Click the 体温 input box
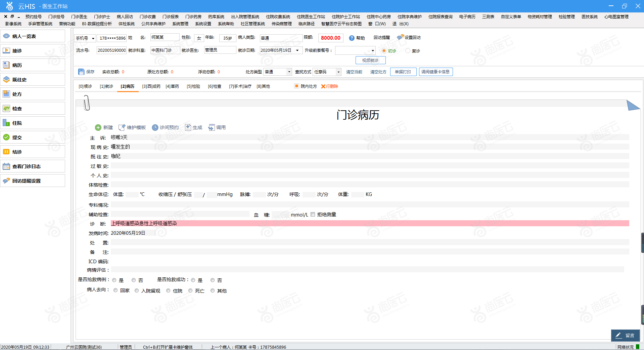This screenshot has width=644, height=350. point(132,194)
